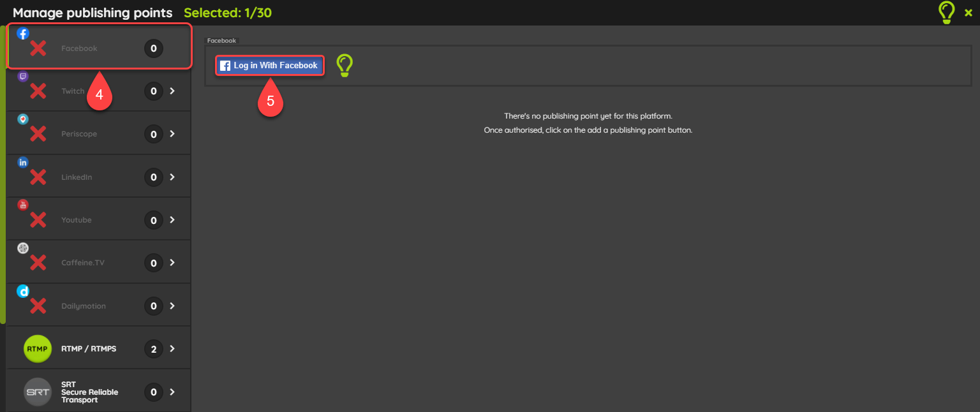Click the 'Manage publishing points' title
This screenshot has width=980, height=412.
tap(93, 13)
